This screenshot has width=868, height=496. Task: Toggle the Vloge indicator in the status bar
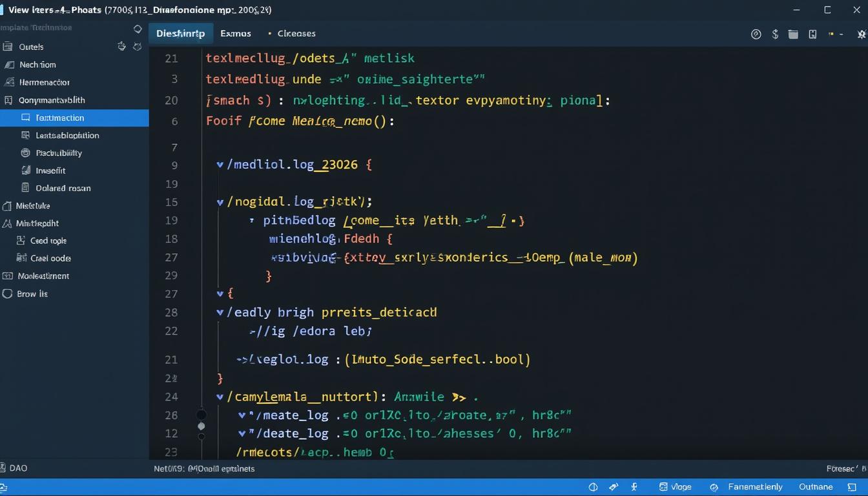click(675, 486)
